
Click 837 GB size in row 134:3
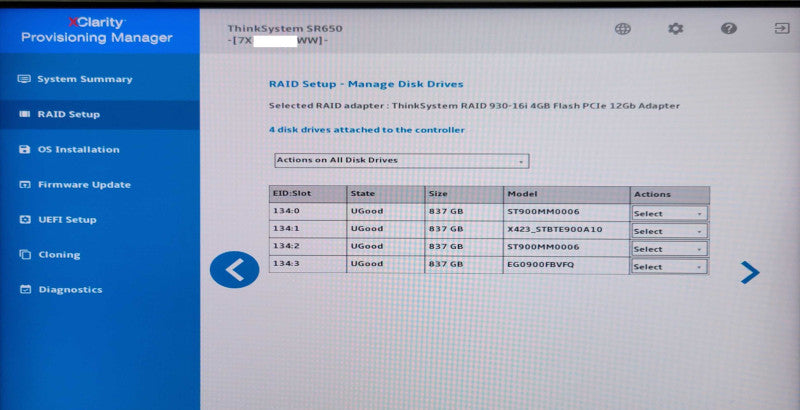pos(464,264)
